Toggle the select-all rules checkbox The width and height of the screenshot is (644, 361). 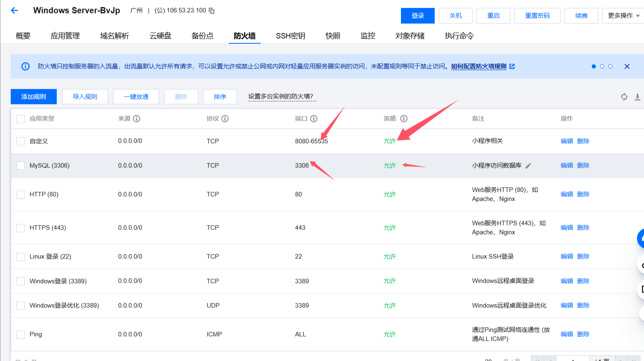pos(21,119)
